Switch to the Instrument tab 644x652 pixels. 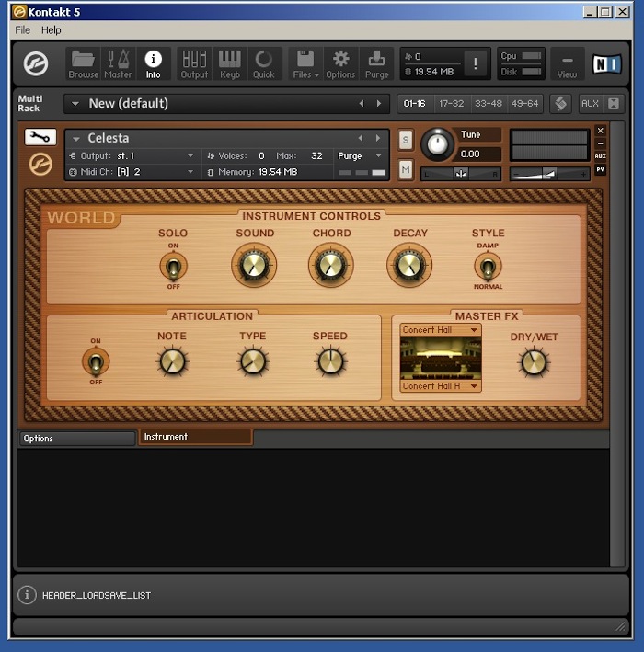(195, 438)
